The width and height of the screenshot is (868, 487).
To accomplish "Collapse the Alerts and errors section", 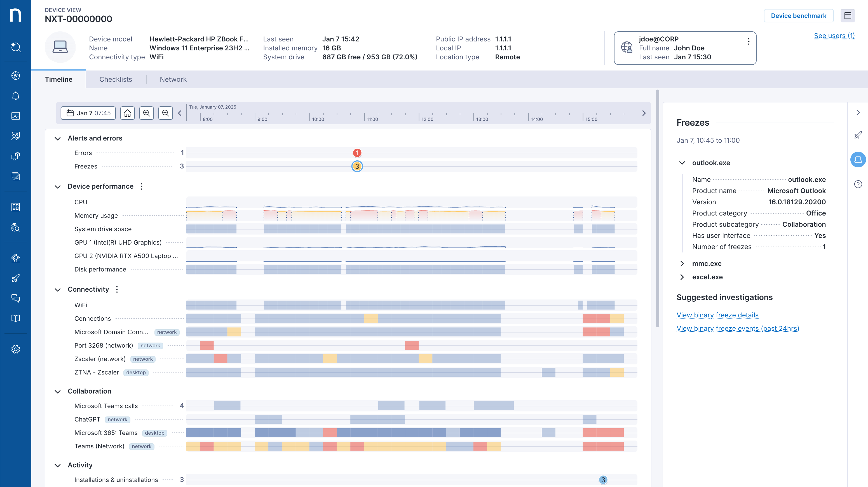I will click(58, 139).
